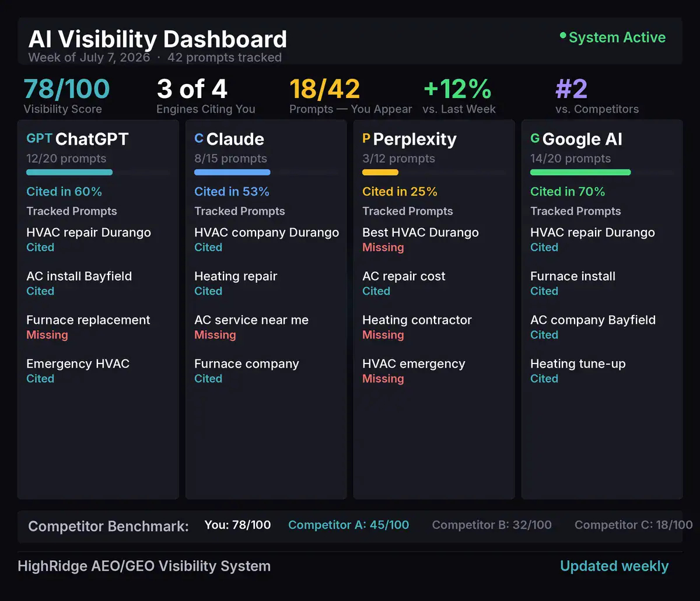The image size is (700, 601).
Task: Click 8/15 prompts under Claude
Action: point(230,159)
